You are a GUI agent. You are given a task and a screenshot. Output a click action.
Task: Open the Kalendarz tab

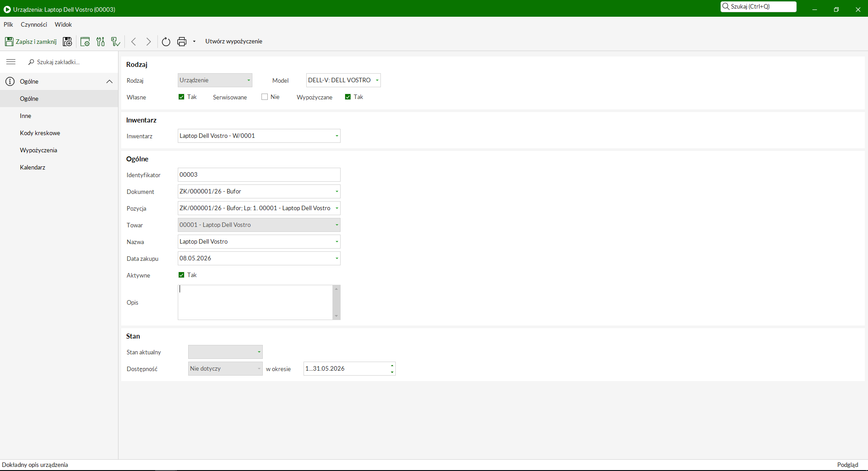pyautogui.click(x=59, y=167)
